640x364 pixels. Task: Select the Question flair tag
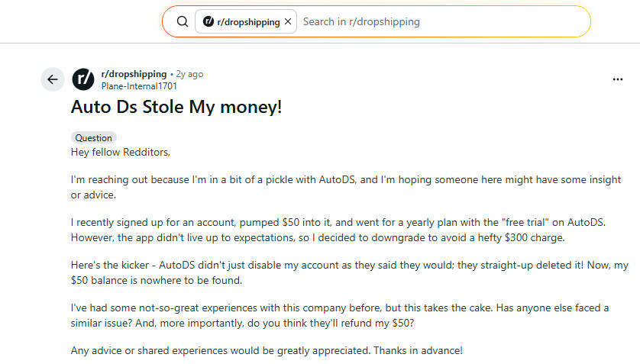coord(93,138)
